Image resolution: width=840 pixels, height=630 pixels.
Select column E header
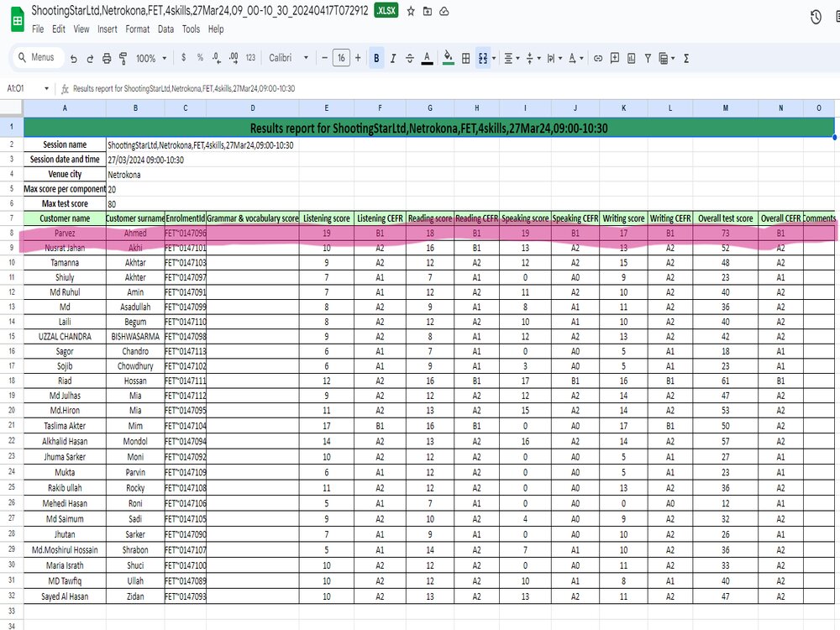[x=326, y=108]
